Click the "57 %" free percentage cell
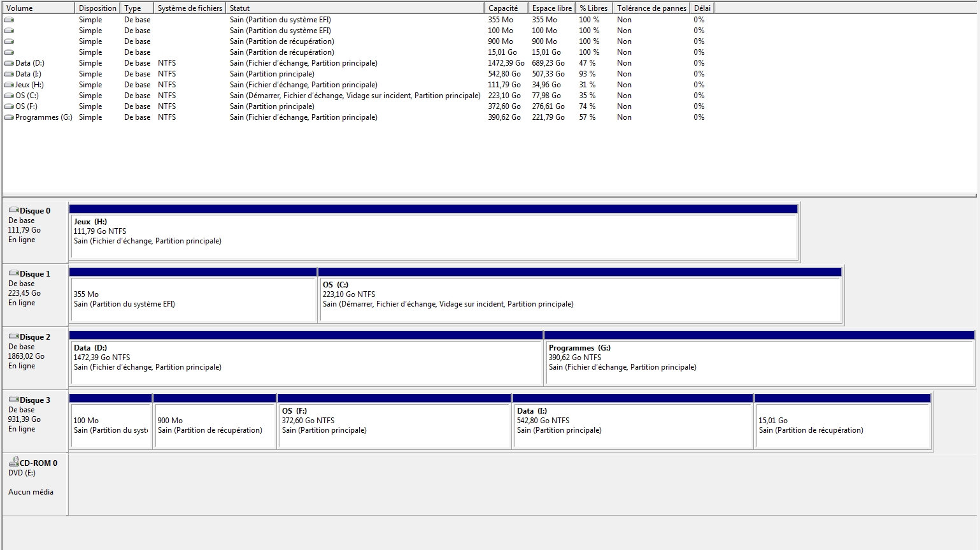 point(587,117)
